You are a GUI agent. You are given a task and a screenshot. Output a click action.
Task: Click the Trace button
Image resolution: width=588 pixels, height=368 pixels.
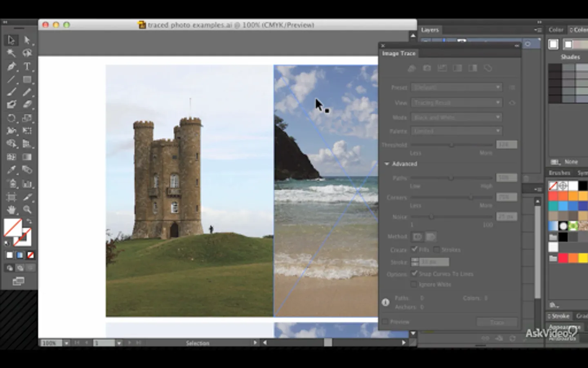click(497, 322)
